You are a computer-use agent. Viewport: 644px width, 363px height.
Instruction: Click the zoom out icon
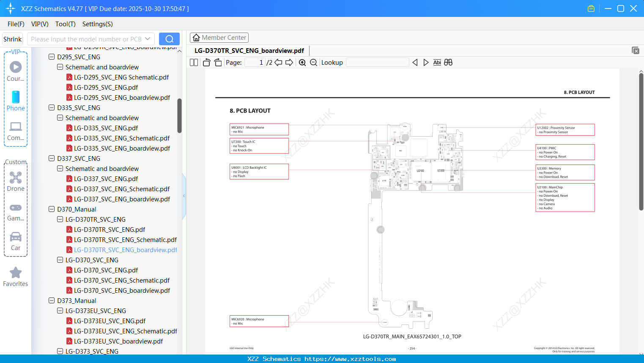tap(313, 62)
